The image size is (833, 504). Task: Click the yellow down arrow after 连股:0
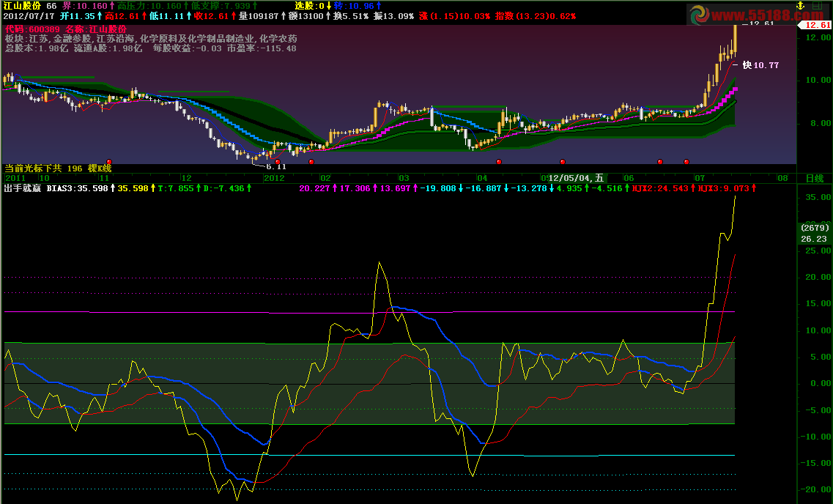(x=328, y=5)
